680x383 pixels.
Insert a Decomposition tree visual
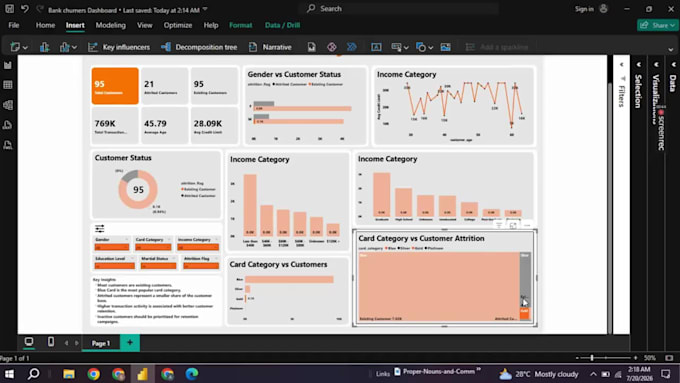click(x=199, y=47)
